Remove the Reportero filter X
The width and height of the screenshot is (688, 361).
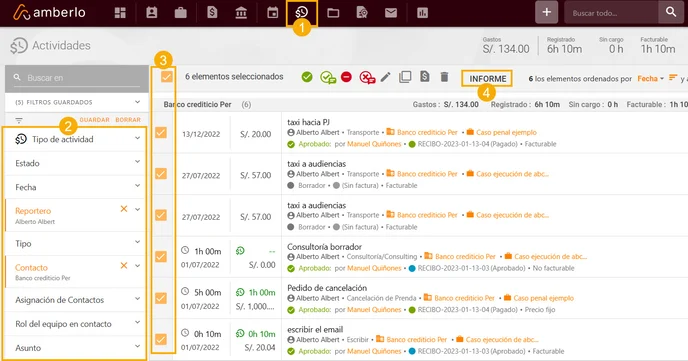coord(124,209)
